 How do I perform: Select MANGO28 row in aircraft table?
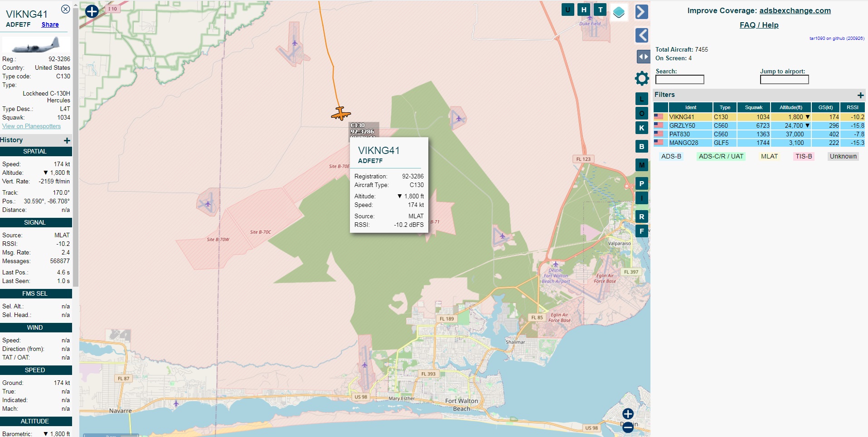759,143
